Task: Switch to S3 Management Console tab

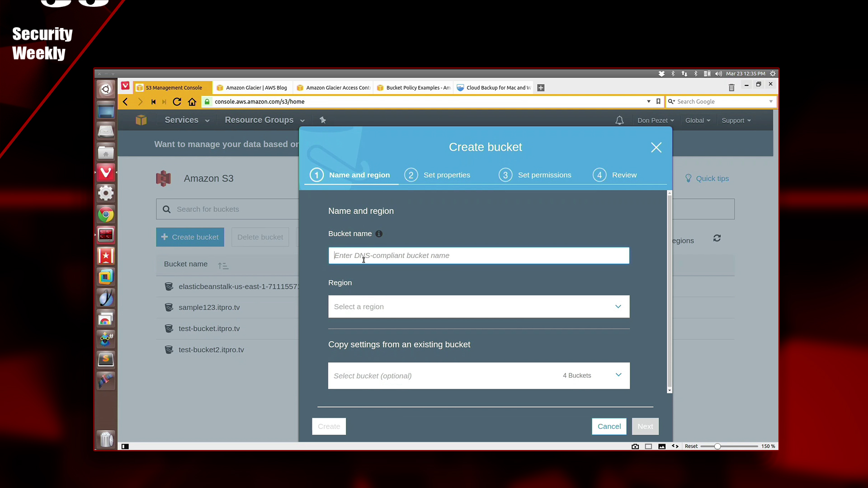Action: pos(173,88)
